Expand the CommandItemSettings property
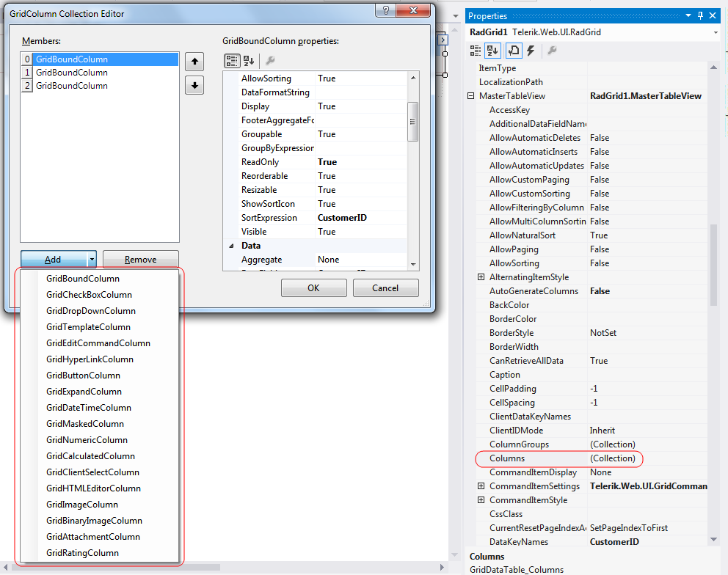Screen dimensions: 728x575 (481, 486)
